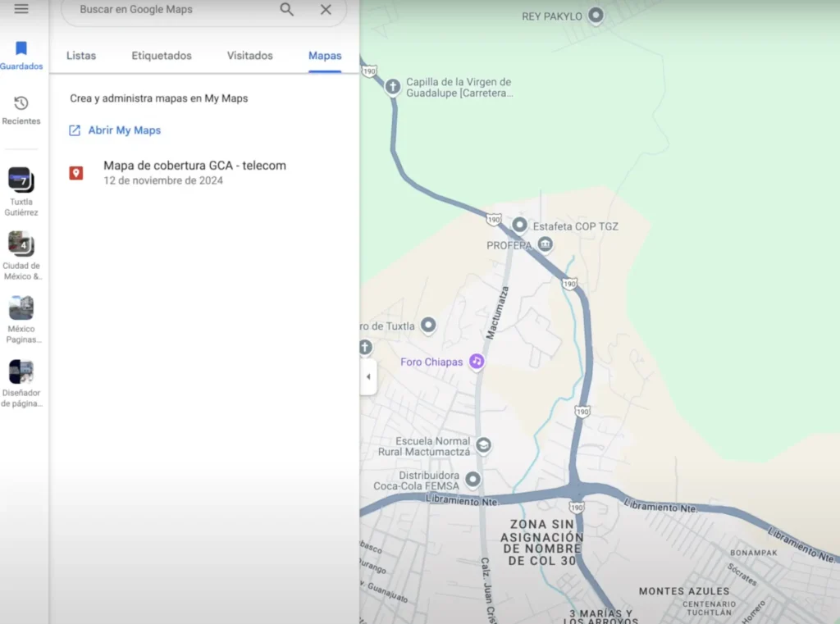Viewport: 840px width, 624px height.
Task: Click red map pin icon of GCA map
Action: point(76,173)
